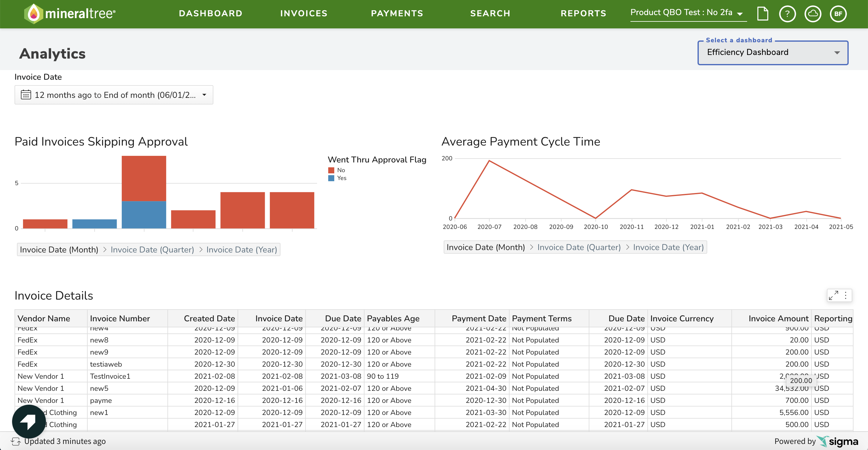Expand the Invoice Details table fullscreen

[833, 295]
